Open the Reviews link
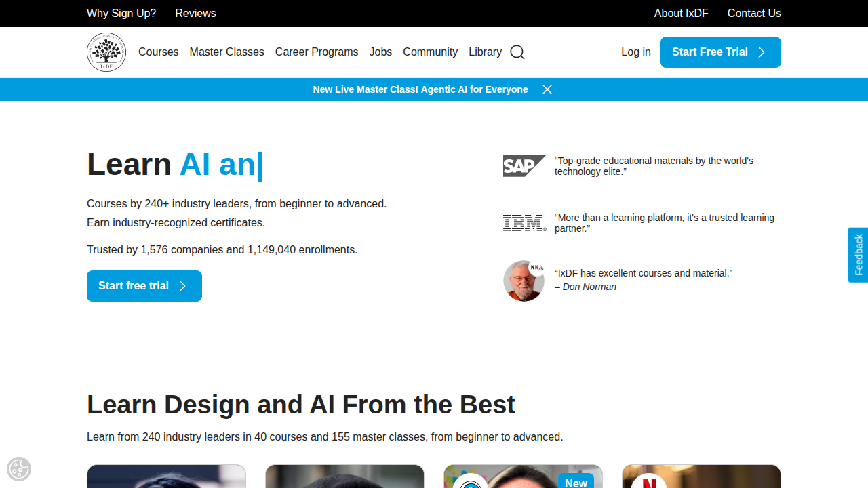This screenshot has width=868, height=488. tap(195, 14)
